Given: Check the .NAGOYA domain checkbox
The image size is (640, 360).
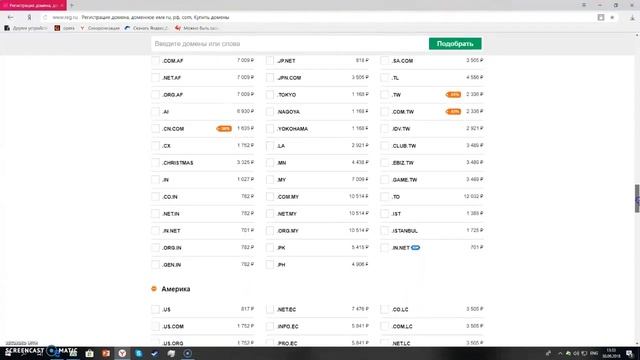Looking at the screenshot, I should point(270,112).
